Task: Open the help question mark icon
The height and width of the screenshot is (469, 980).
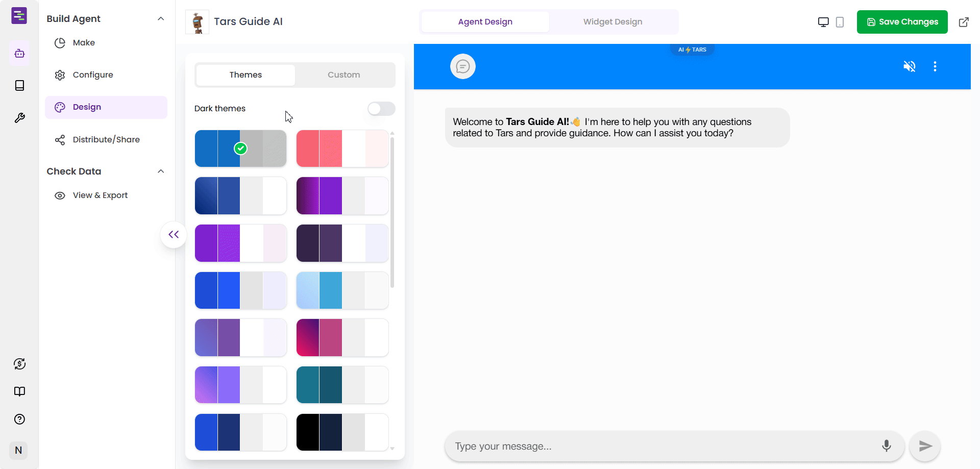Action: pos(19,419)
